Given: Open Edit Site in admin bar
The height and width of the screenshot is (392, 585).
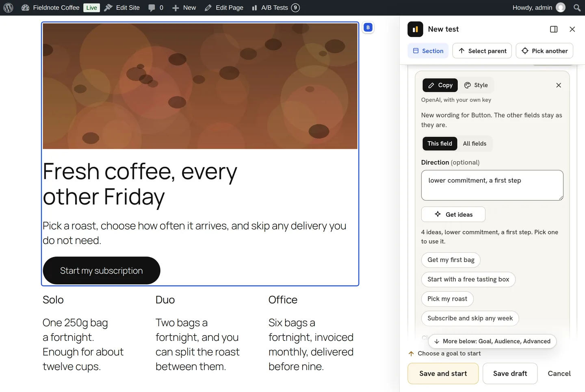Looking at the screenshot, I should point(122,8).
